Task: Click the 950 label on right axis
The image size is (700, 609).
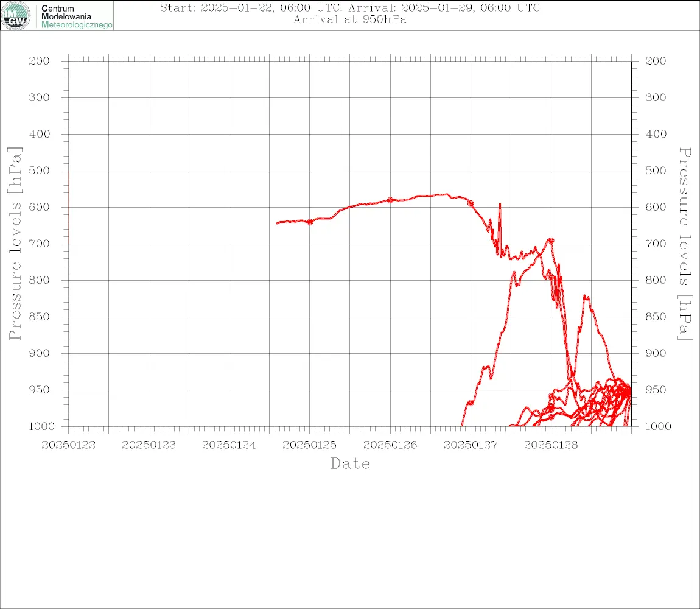Action: (656, 390)
